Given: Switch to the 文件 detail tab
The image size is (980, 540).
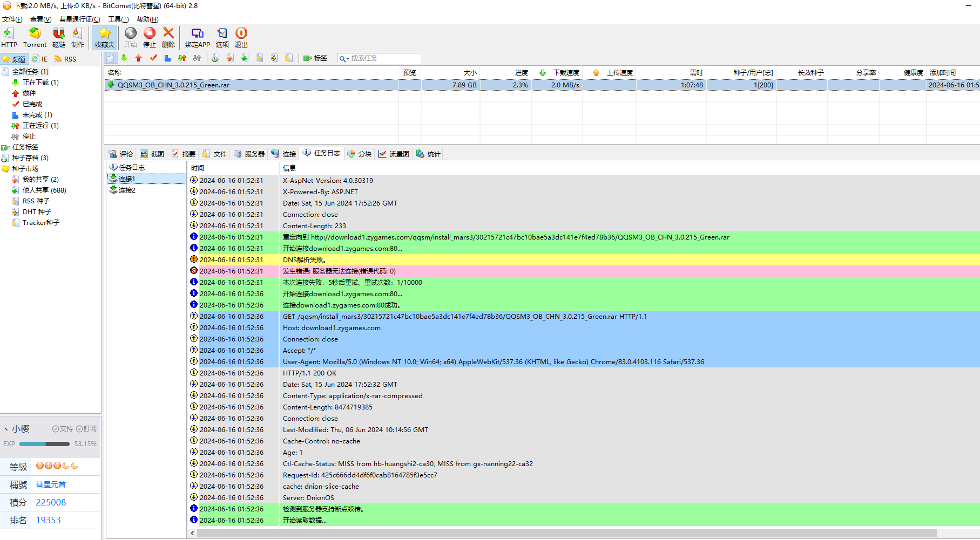Looking at the screenshot, I should coord(214,154).
